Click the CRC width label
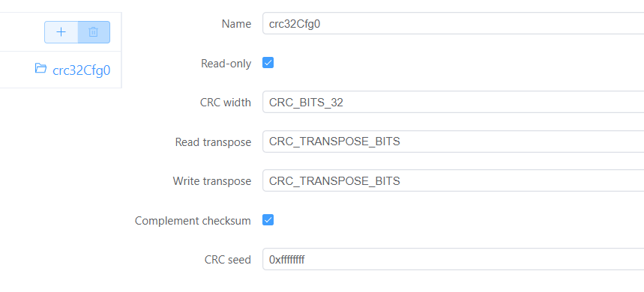Image resolution: width=644 pixels, height=292 pixels. 226,103
